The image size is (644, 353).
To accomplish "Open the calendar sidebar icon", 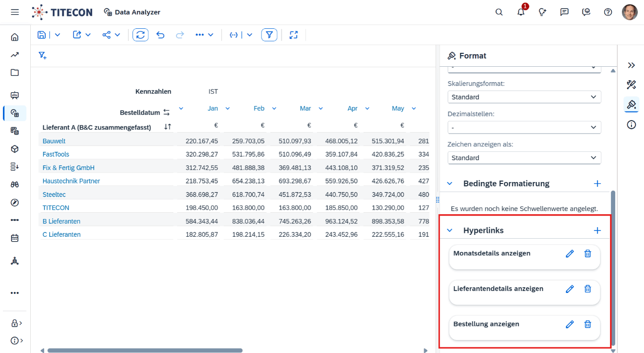I will click(15, 238).
